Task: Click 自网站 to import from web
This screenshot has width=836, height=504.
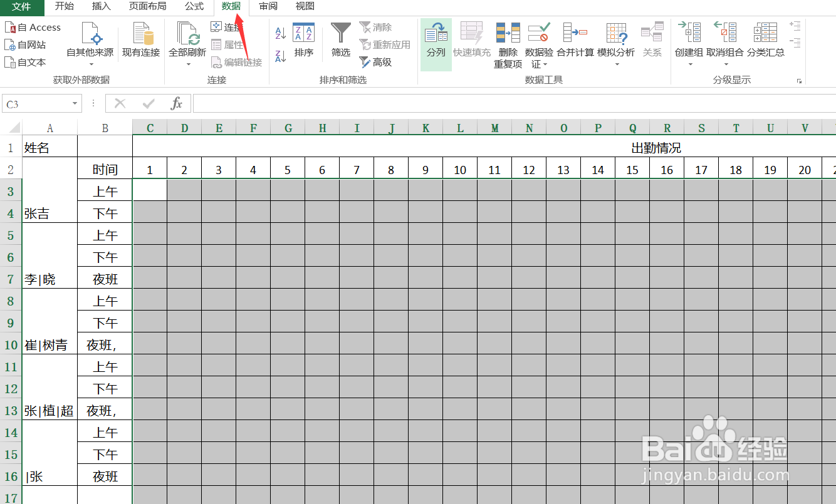Action: pos(25,45)
